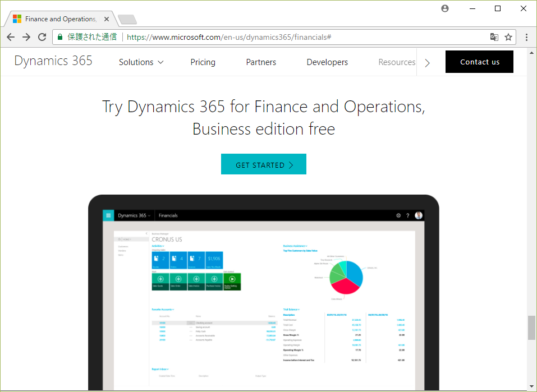
Task: Click the page scrollbar up arrow
Action: [x=531, y=53]
